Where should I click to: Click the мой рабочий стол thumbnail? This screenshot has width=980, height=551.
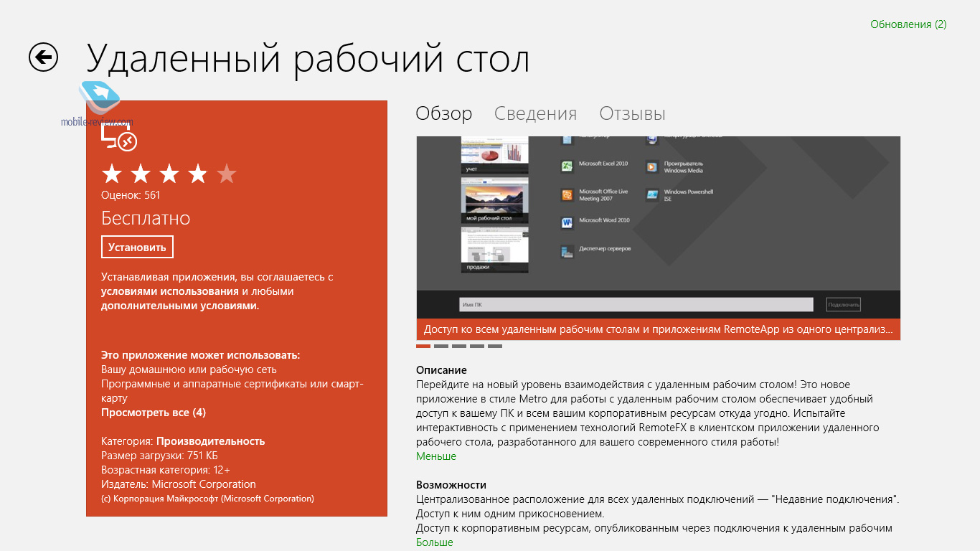click(x=494, y=200)
